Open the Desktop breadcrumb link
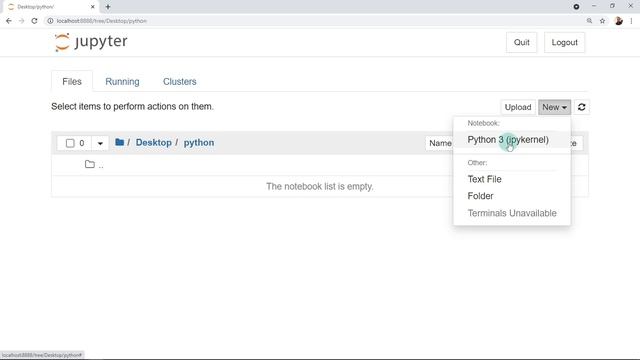The image size is (640, 360). (153, 142)
